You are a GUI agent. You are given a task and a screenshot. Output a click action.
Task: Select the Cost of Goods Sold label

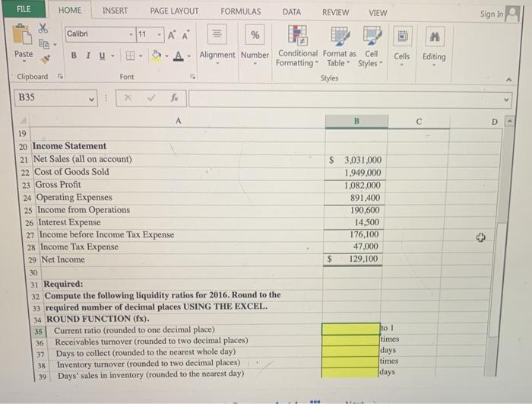coord(72,172)
